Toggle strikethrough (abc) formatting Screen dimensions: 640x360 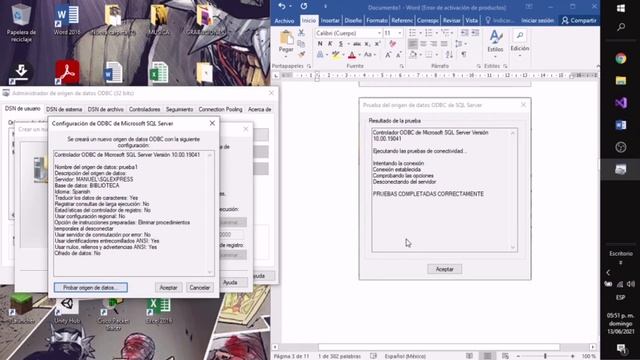coord(357,44)
